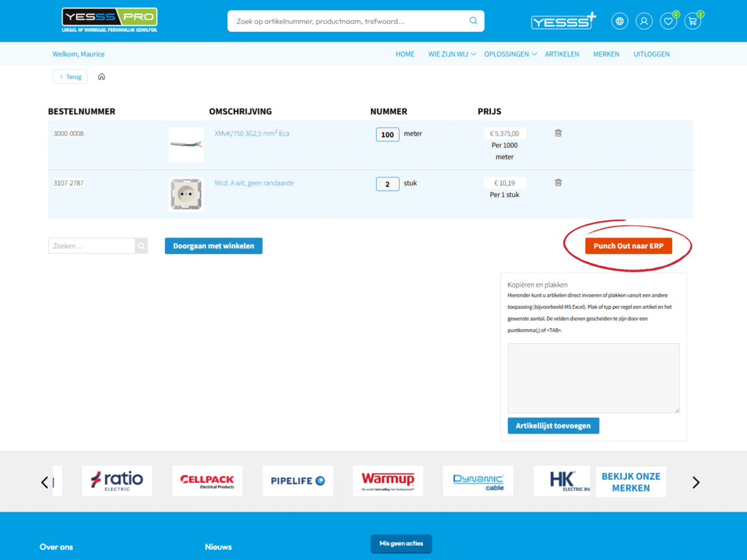Screen dimensions: 747x560
Task: Open the MERKEN menu item
Action: (606, 54)
